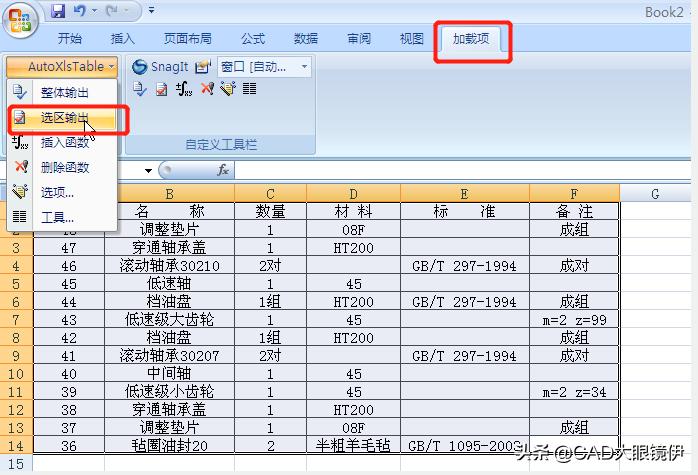Customize the quick access toolbar dropdown

[x=151, y=10]
